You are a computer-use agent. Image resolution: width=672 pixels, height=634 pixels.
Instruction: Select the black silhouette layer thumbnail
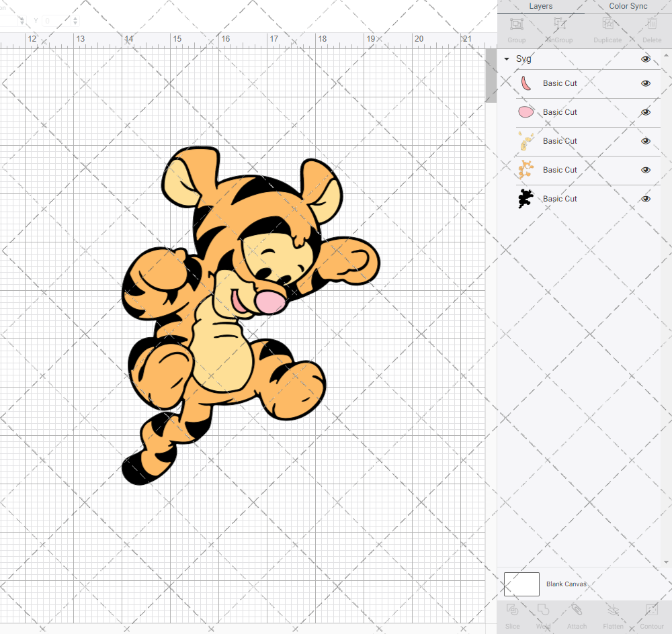[526, 199]
